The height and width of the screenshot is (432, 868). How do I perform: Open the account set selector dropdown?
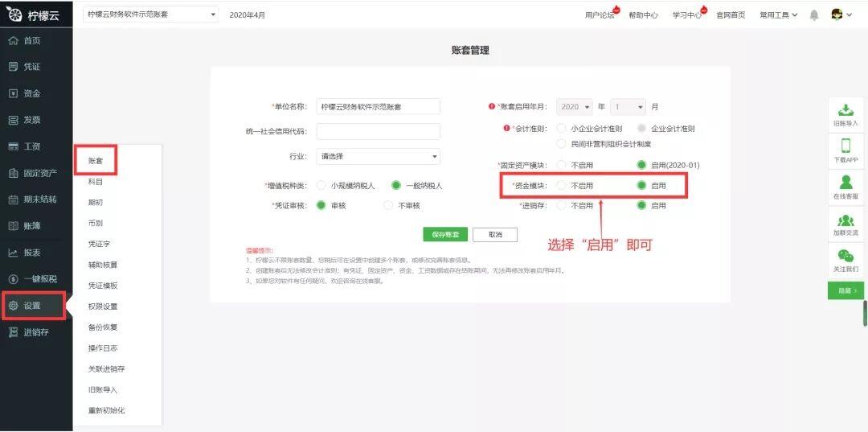point(150,15)
